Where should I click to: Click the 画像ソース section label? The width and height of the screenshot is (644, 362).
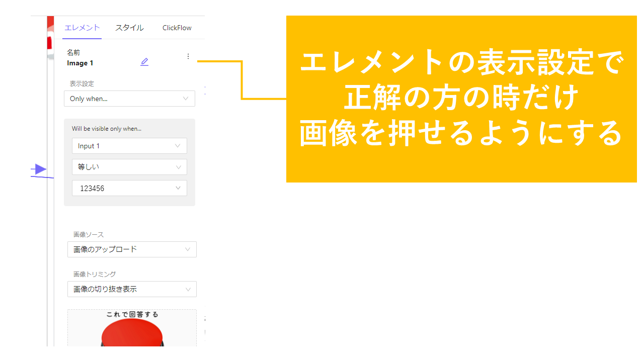click(x=89, y=235)
